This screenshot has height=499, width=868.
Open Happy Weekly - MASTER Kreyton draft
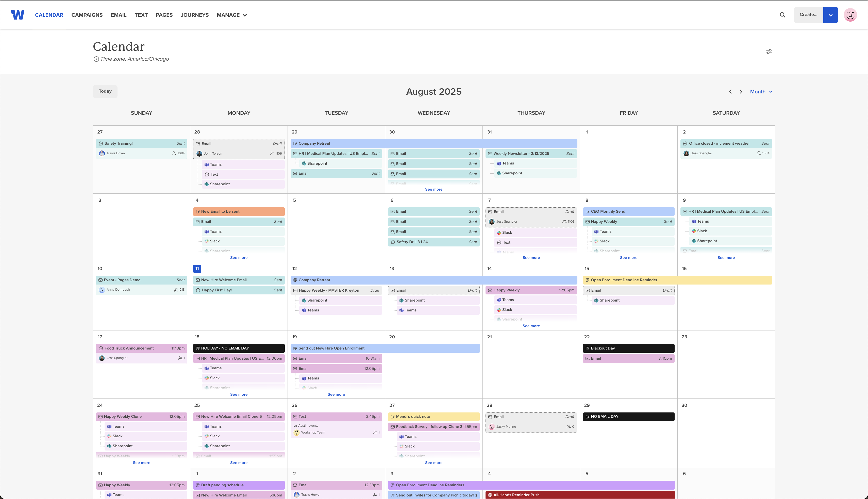(336, 290)
